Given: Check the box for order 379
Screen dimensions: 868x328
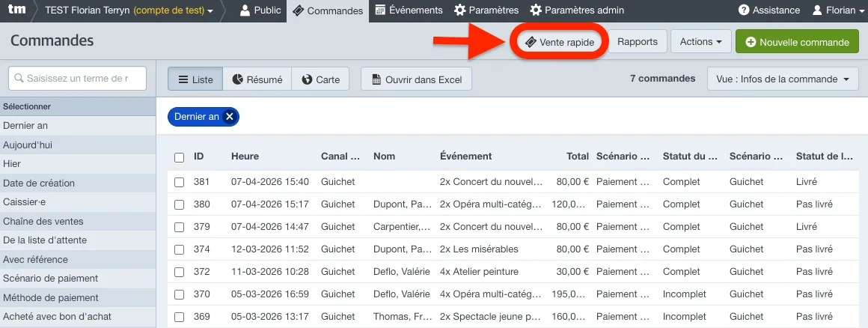Looking at the screenshot, I should click(x=179, y=227).
